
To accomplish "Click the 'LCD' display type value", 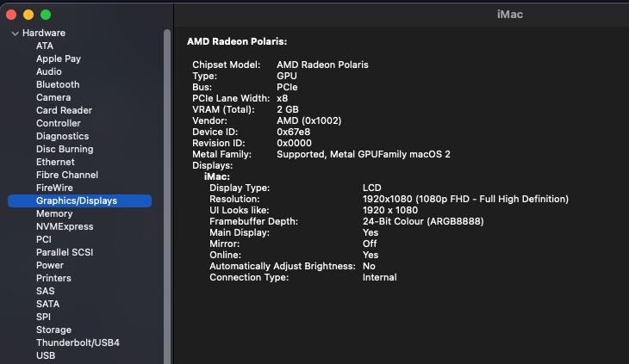I will pyautogui.click(x=372, y=188).
